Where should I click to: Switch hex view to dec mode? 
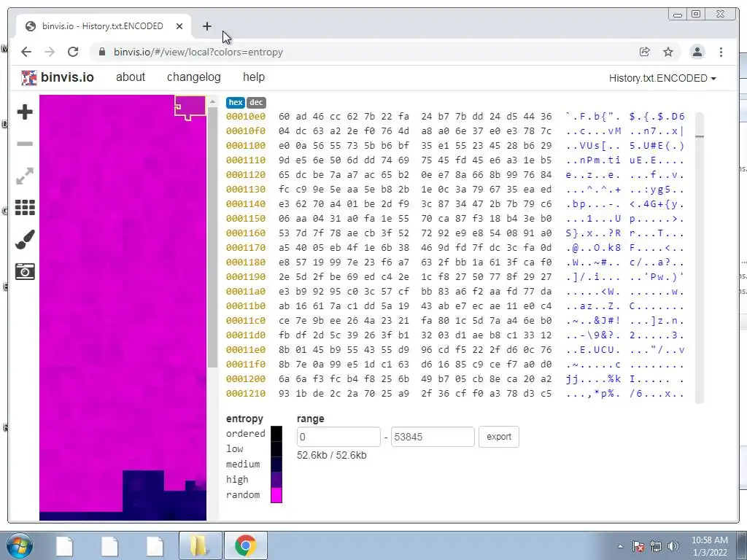(256, 102)
